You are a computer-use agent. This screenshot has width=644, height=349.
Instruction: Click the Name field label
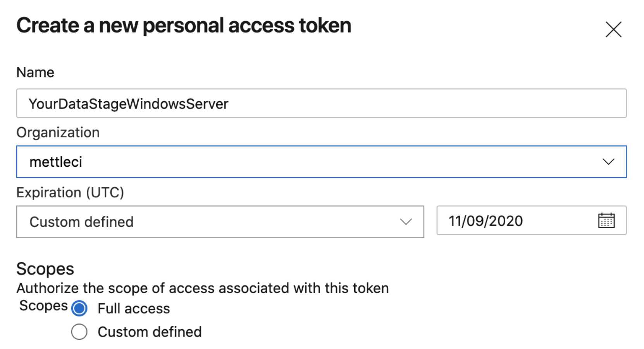point(35,73)
